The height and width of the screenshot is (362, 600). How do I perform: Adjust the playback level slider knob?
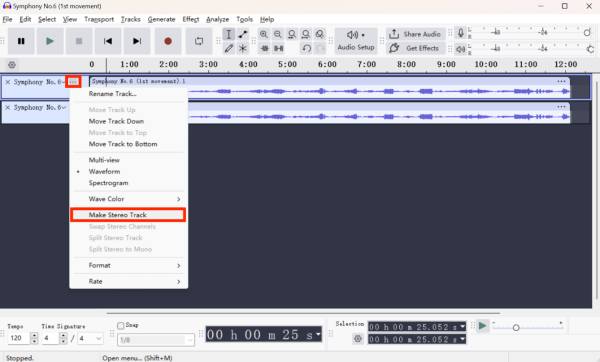590,49
